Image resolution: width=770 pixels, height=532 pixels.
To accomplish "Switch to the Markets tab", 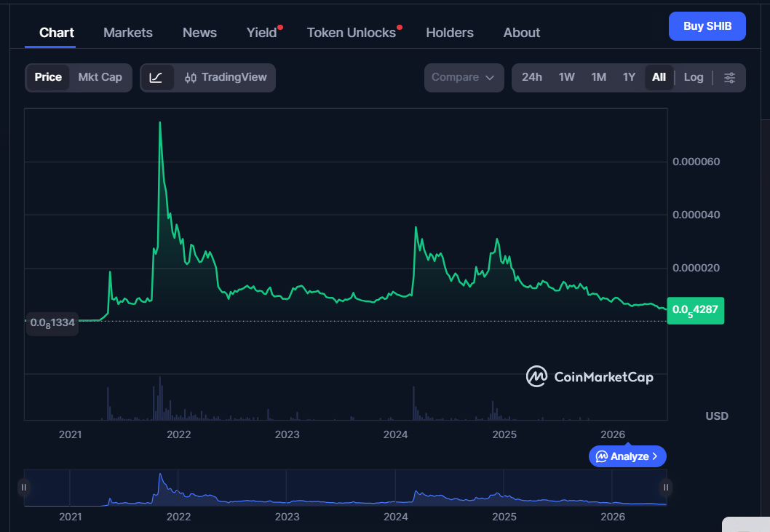I will [x=127, y=33].
